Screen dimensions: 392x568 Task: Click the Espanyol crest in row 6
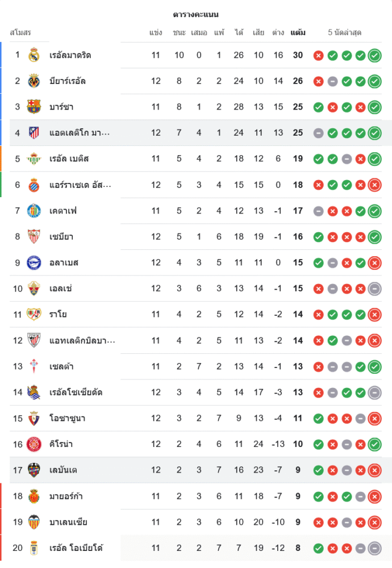pyautogui.click(x=34, y=185)
